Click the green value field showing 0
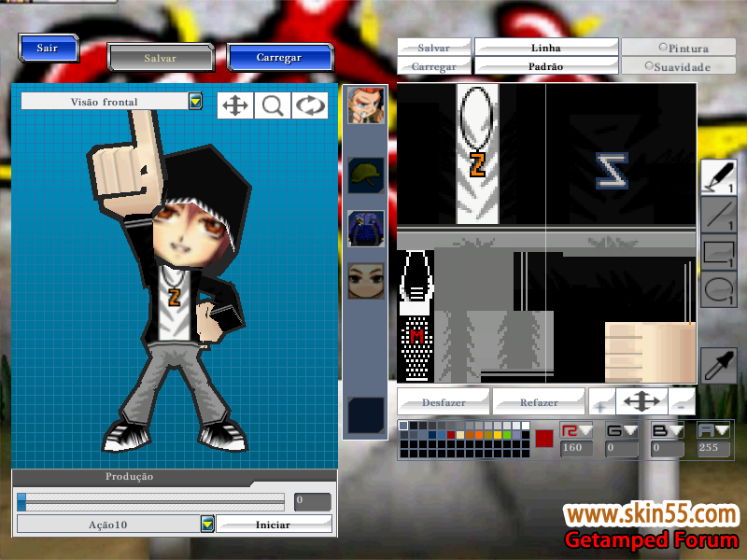Image resolution: width=747 pixels, height=560 pixels. click(622, 448)
